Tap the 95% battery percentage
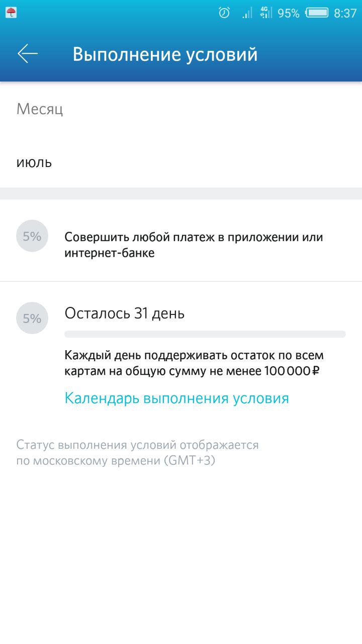The width and height of the screenshot is (362, 644). pos(289,13)
